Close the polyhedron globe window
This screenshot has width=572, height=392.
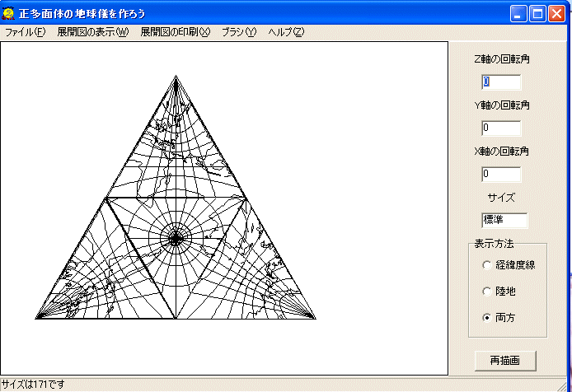coord(557,14)
